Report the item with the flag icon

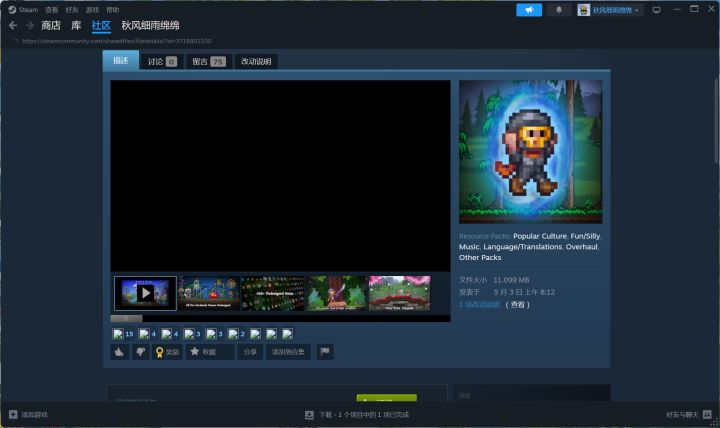[325, 352]
